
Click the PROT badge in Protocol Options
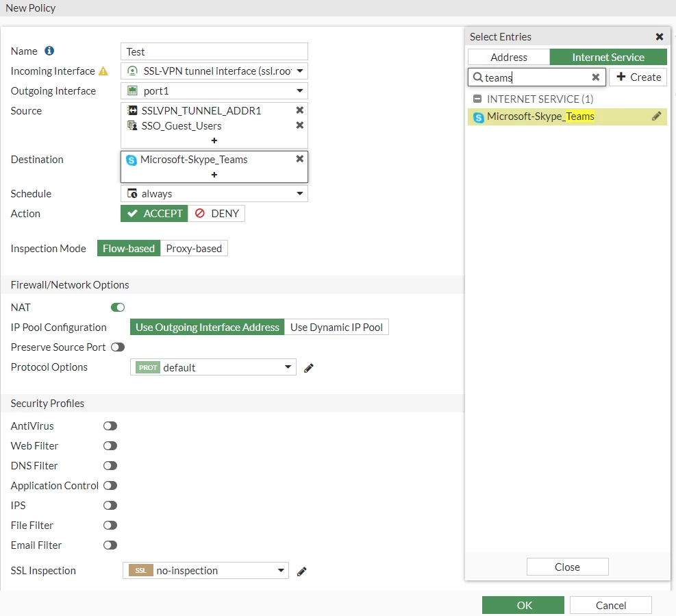tap(148, 367)
